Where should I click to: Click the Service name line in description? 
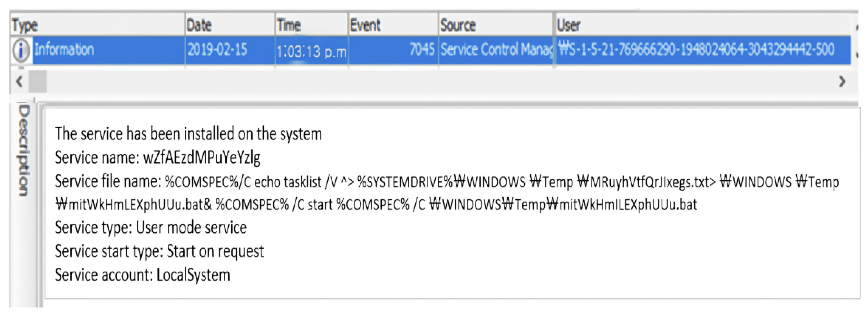point(158,158)
